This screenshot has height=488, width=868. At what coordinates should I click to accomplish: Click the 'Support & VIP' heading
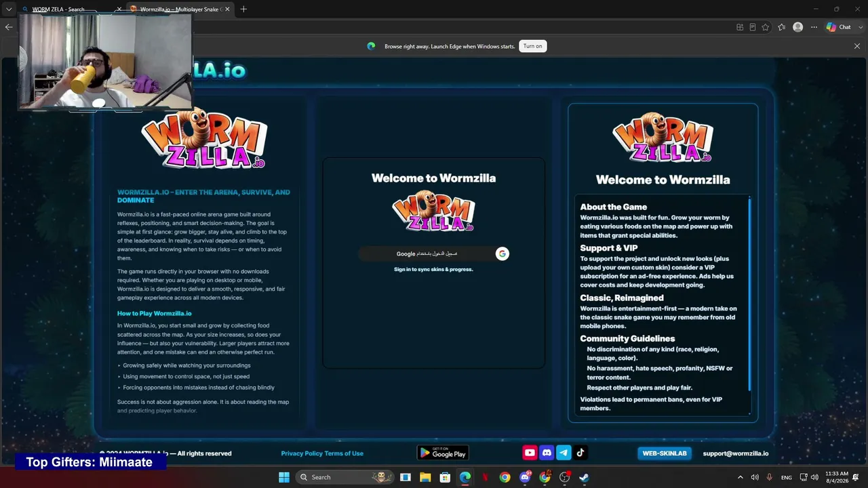pyautogui.click(x=609, y=248)
